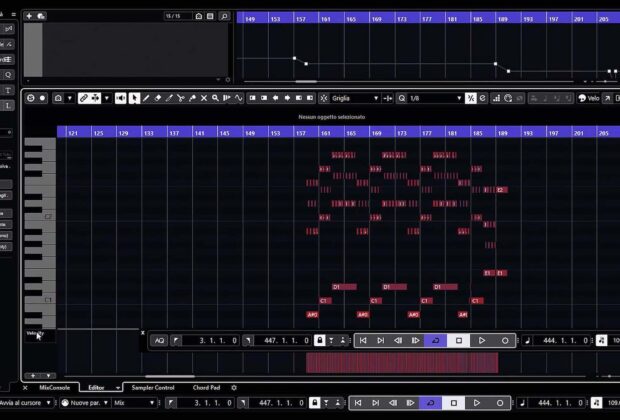Click AQ button on floating transport panel

(160, 341)
